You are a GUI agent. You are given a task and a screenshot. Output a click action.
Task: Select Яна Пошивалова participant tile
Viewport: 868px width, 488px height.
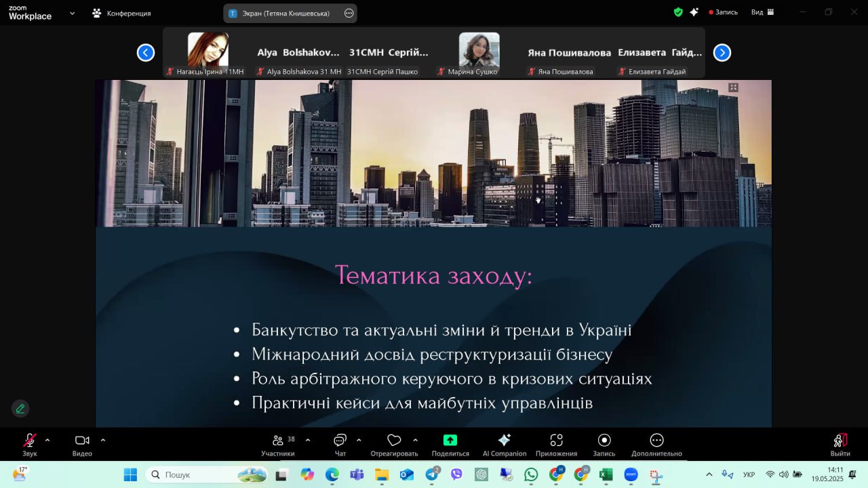[x=569, y=54]
